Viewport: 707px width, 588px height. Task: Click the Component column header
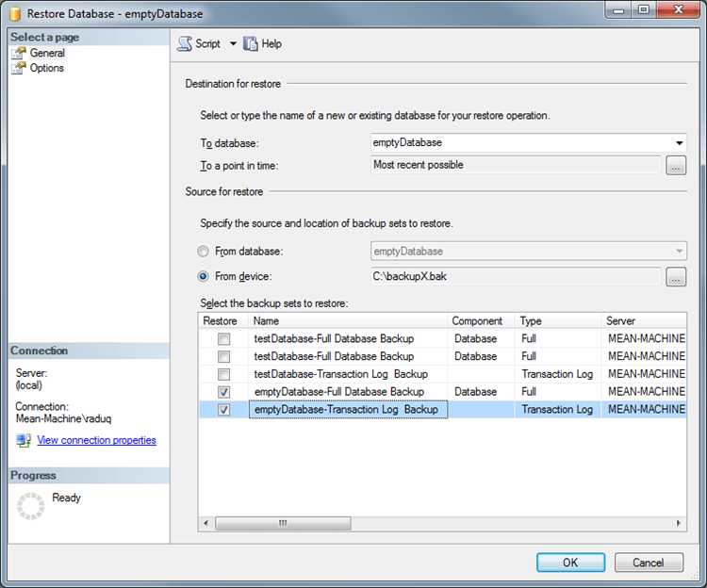481,320
